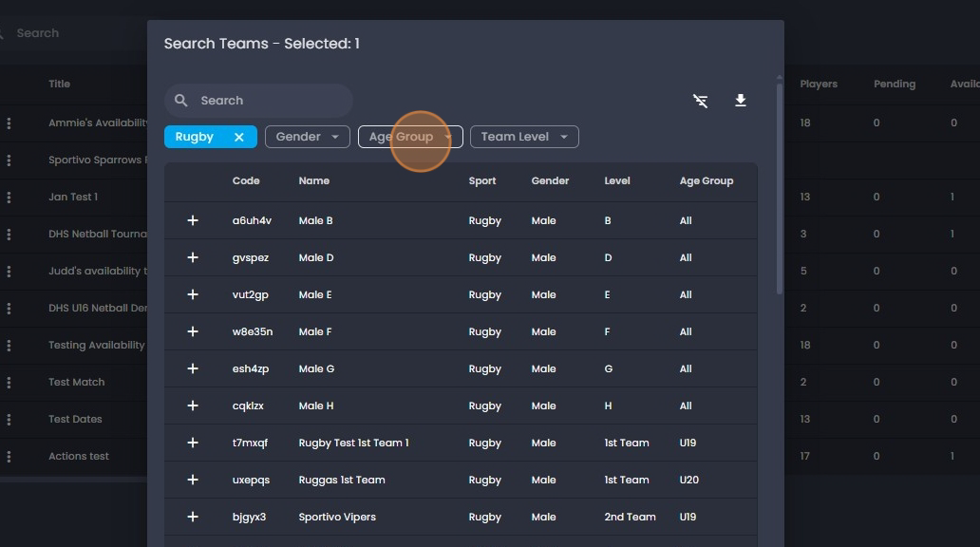Add team Male D with plus icon
The image size is (980, 547).
tap(193, 257)
